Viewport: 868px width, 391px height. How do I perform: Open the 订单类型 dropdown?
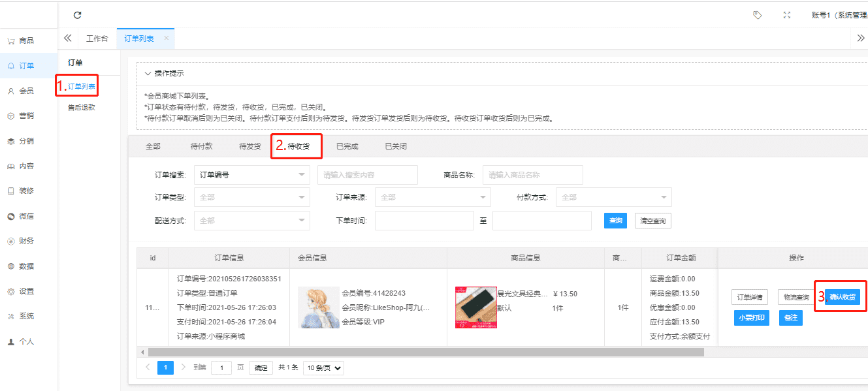point(251,197)
